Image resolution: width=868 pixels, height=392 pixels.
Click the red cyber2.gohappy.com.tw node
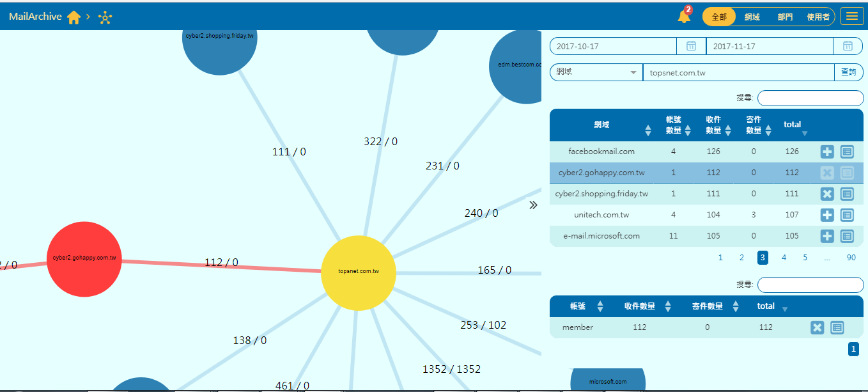[84, 259]
